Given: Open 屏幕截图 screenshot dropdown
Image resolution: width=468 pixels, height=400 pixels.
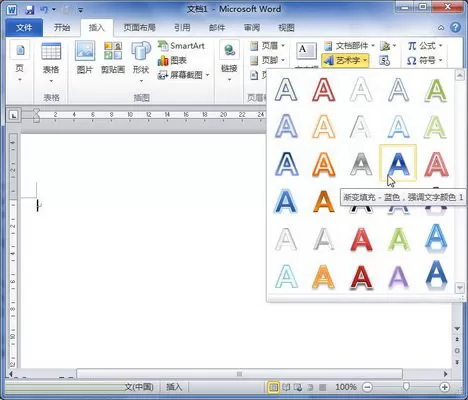Looking at the screenshot, I should [183, 75].
